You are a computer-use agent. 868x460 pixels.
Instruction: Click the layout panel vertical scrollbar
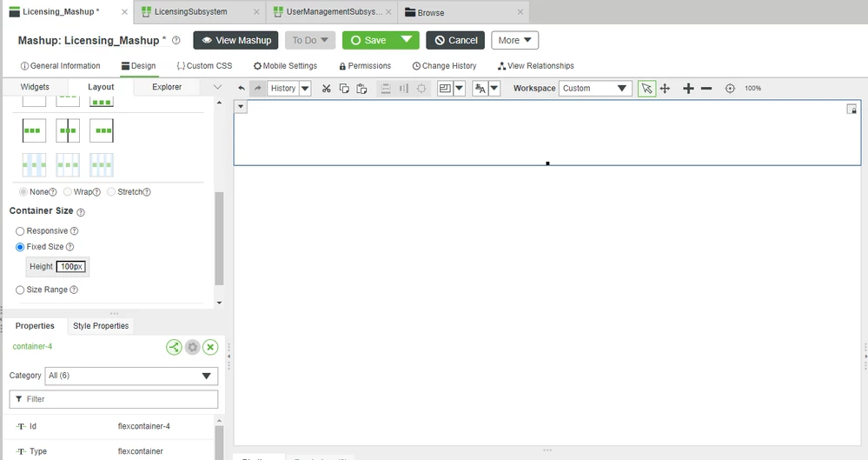219,238
